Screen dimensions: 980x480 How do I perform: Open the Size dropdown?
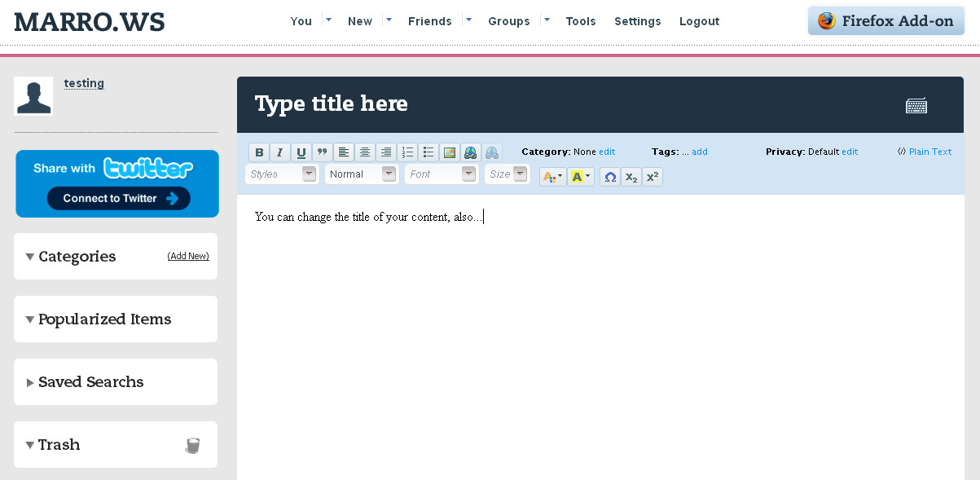pos(507,174)
